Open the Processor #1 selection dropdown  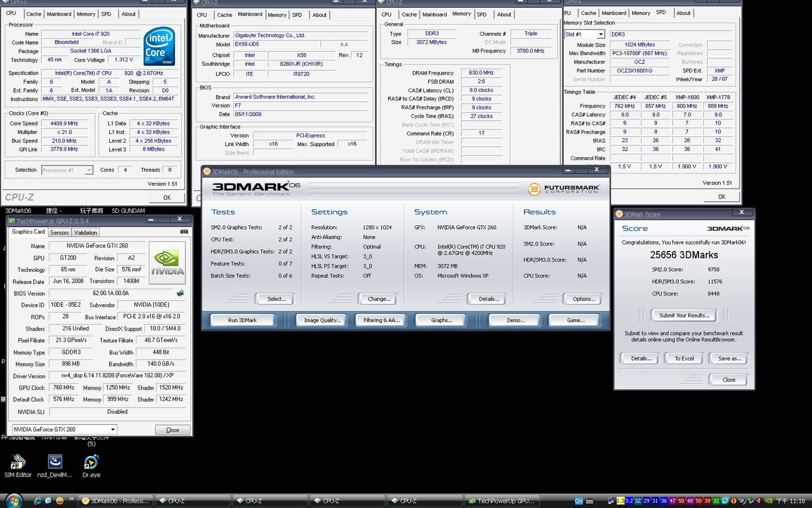click(x=88, y=170)
